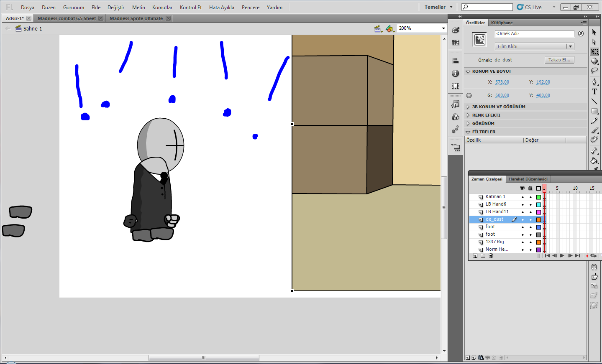Select the Free Transform tool
The width and height of the screenshot is (602, 364).
594,51
